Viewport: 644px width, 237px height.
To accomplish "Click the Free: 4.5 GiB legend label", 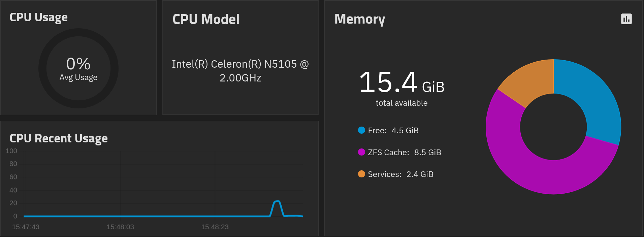I will (393, 131).
